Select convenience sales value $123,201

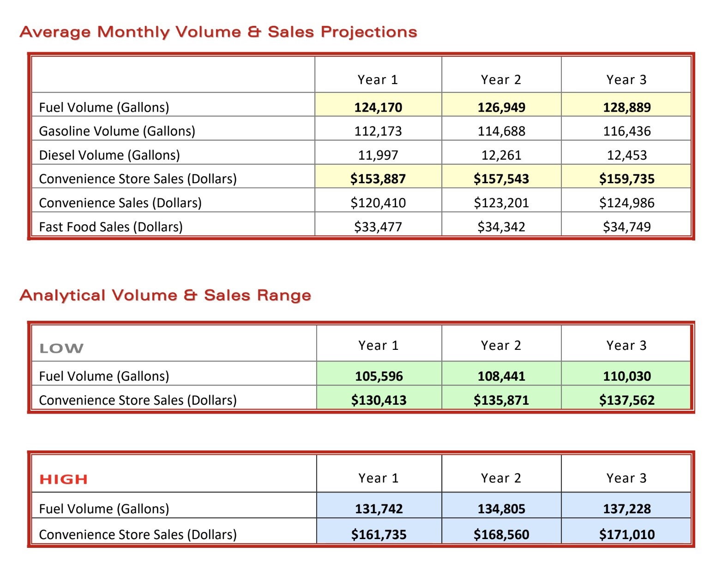coord(501,203)
